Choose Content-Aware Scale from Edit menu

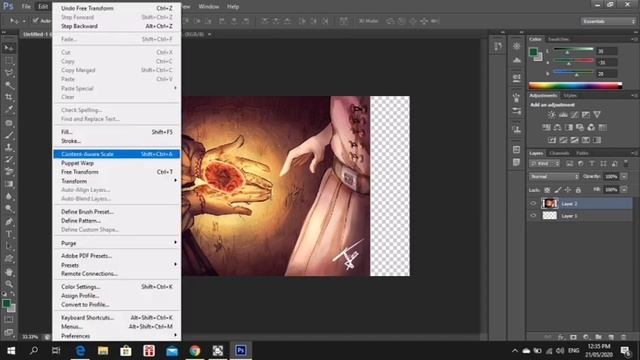117,154
